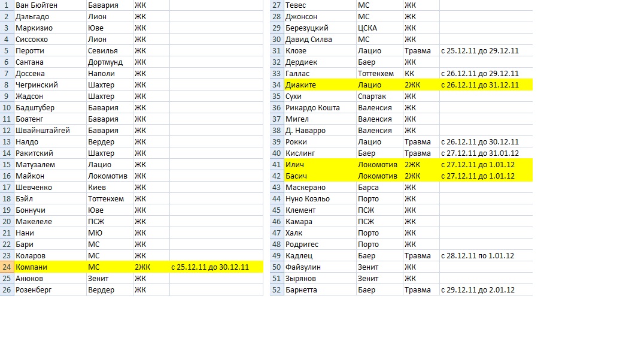The width and height of the screenshot is (644, 356).
Task: Select the highlighted Басич cell
Action: pos(320,176)
